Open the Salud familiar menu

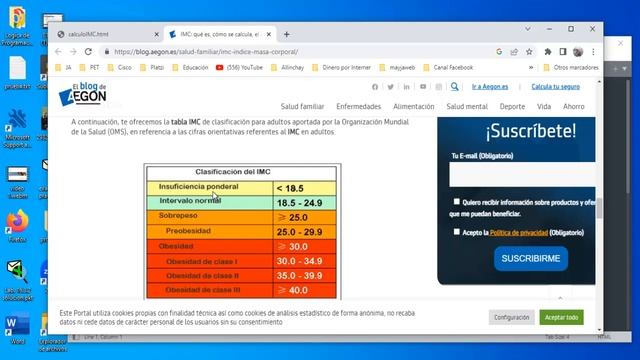point(302,107)
